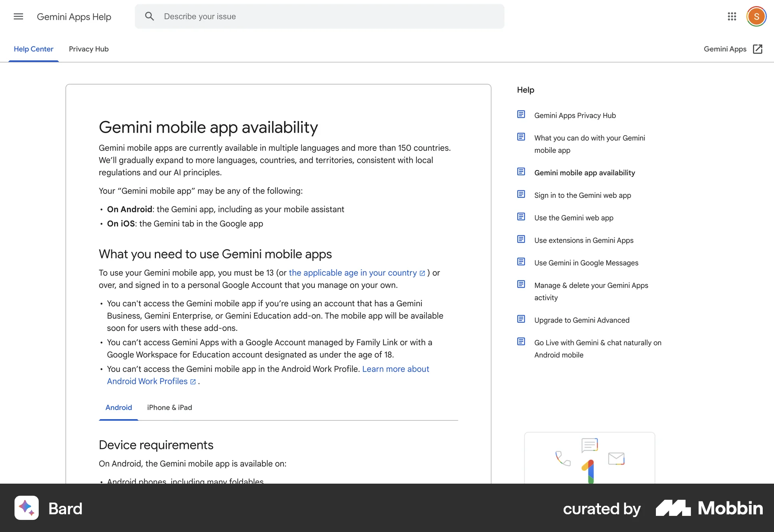Click the article icon next to Gemini Apps Privacy Hub
This screenshot has width=774, height=532.
tap(521, 114)
